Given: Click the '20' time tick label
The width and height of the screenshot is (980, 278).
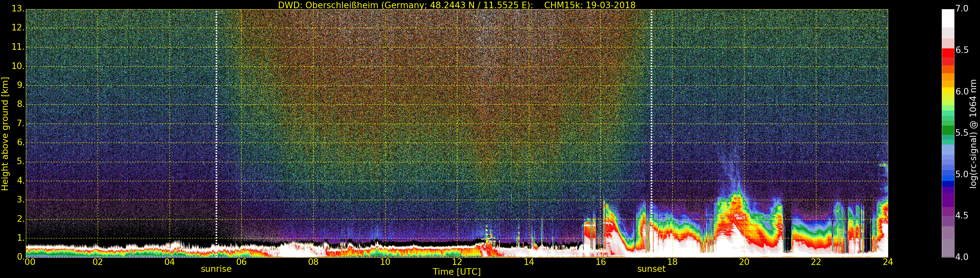Looking at the screenshot, I should tap(744, 262).
